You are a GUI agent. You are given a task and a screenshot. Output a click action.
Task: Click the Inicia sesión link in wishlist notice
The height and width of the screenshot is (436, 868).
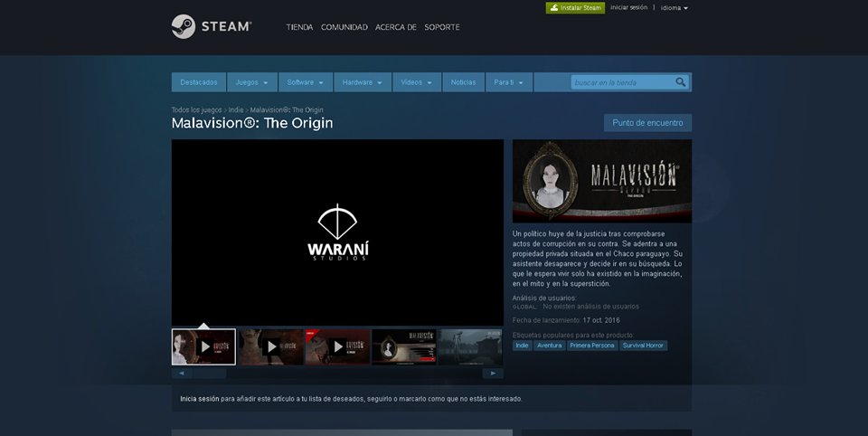[199, 399]
